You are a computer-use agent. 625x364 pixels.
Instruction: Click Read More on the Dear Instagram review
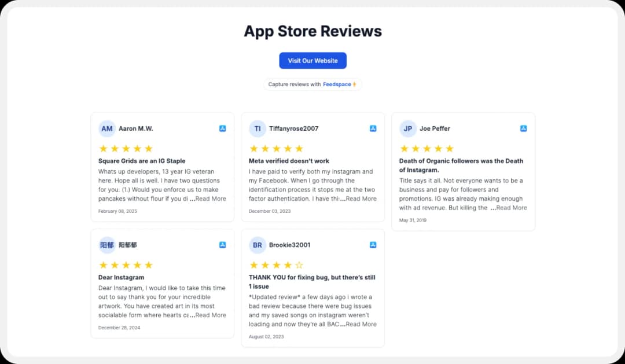pyautogui.click(x=210, y=315)
